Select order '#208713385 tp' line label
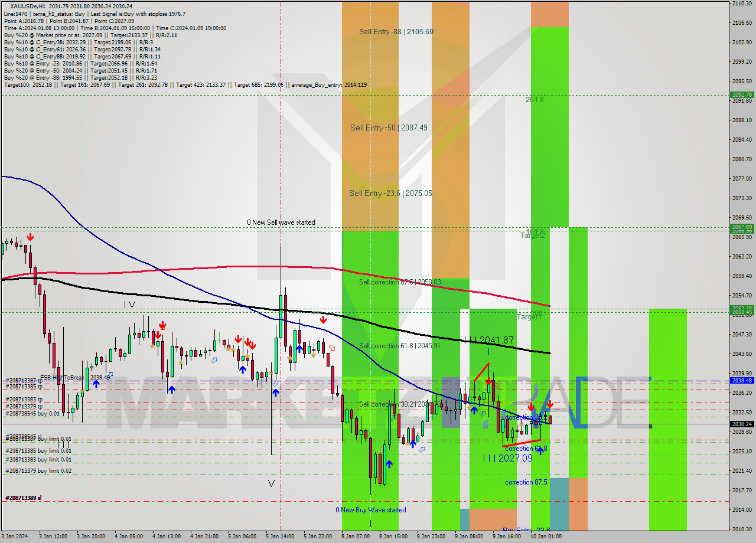The image size is (756, 543). pos(24,387)
